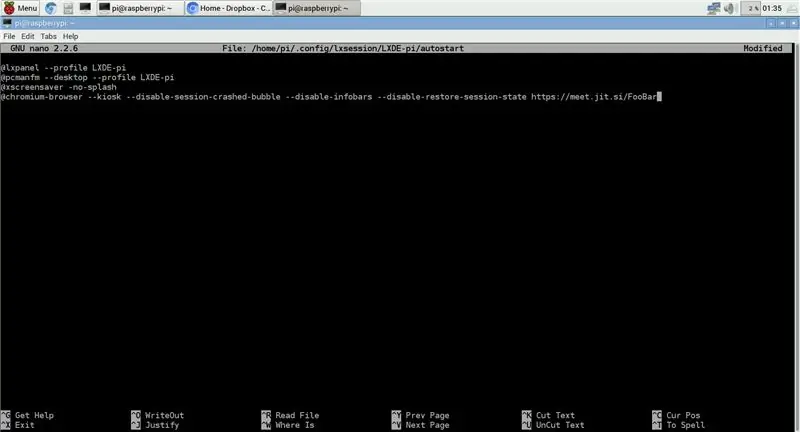
Task: Close the terminal window
Action: [793, 23]
